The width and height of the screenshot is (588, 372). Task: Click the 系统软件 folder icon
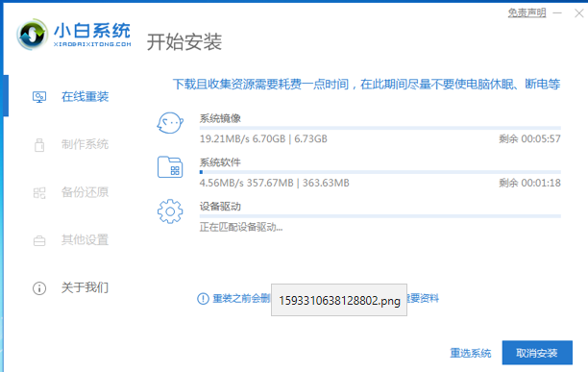pos(170,167)
